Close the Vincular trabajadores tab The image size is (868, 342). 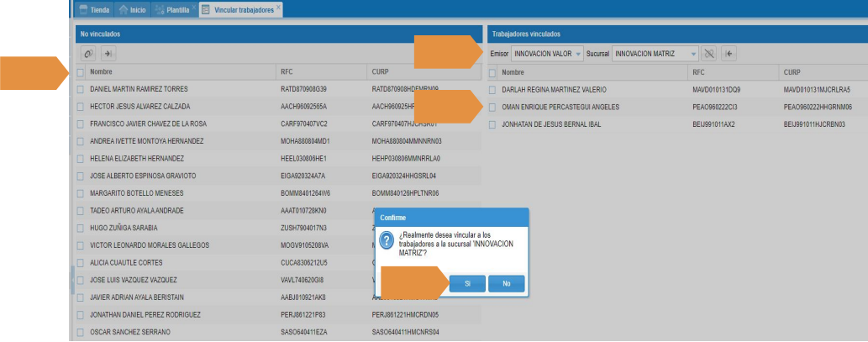(279, 8)
